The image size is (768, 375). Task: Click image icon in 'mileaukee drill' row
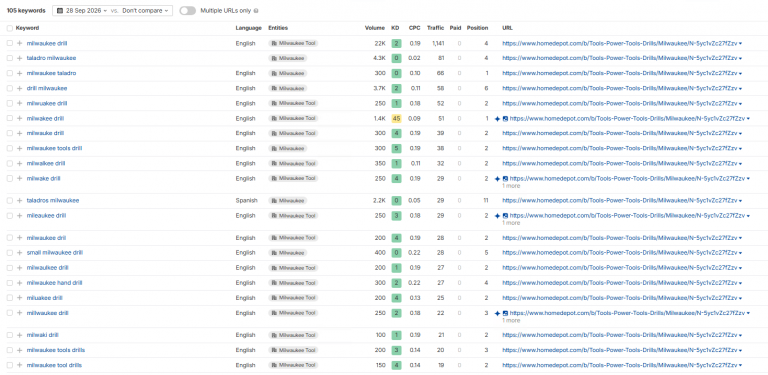coord(505,216)
